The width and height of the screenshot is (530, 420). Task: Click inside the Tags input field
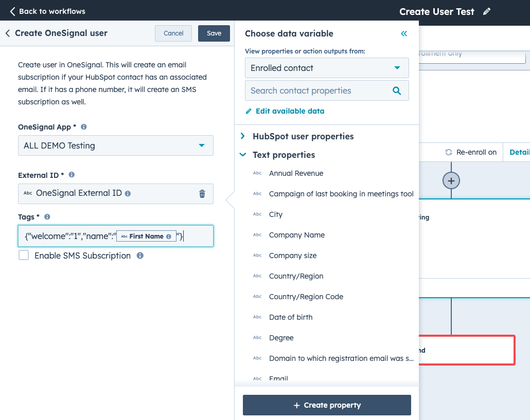tap(116, 236)
